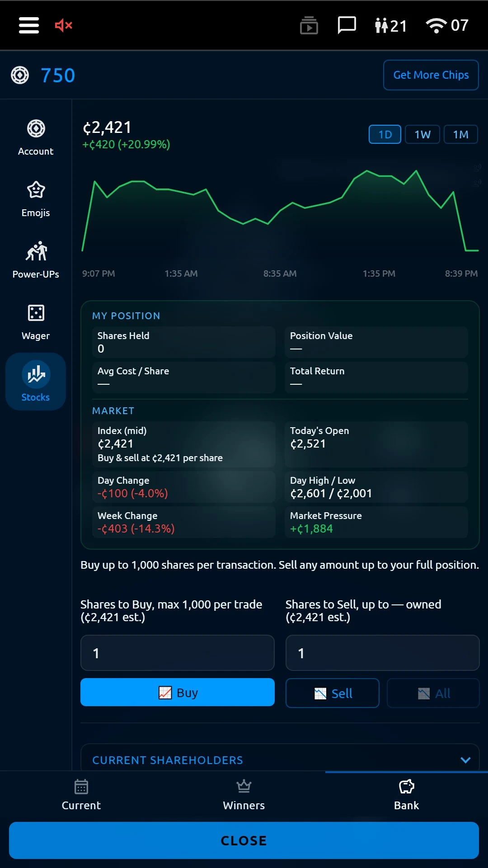
Task: Unmute the sound via speaker icon
Action: click(x=64, y=25)
